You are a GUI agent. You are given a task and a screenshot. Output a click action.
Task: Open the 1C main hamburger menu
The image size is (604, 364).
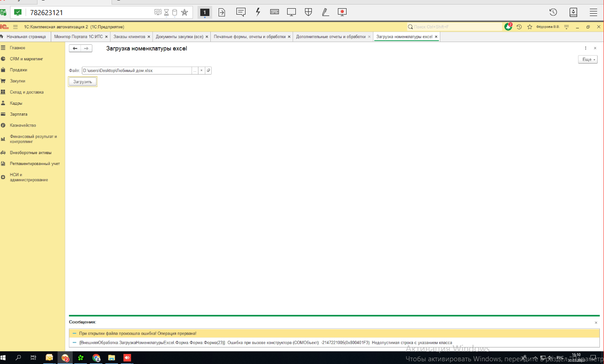pos(16,27)
